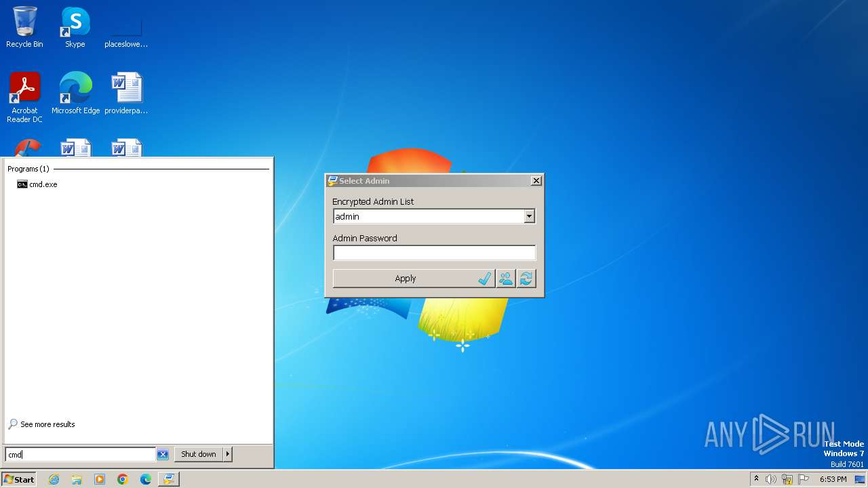Open cmd.exe from search results
The width and height of the screenshot is (868, 488).
[37, 184]
